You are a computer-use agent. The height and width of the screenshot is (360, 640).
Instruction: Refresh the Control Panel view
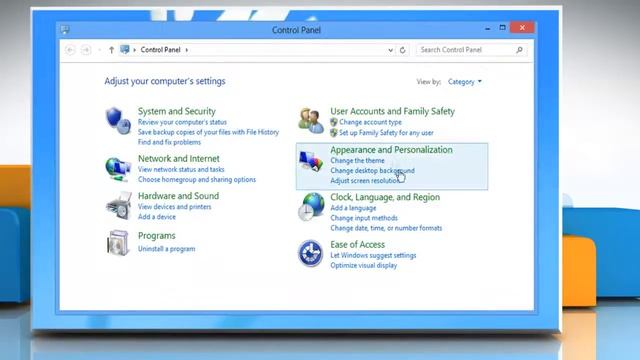402,50
